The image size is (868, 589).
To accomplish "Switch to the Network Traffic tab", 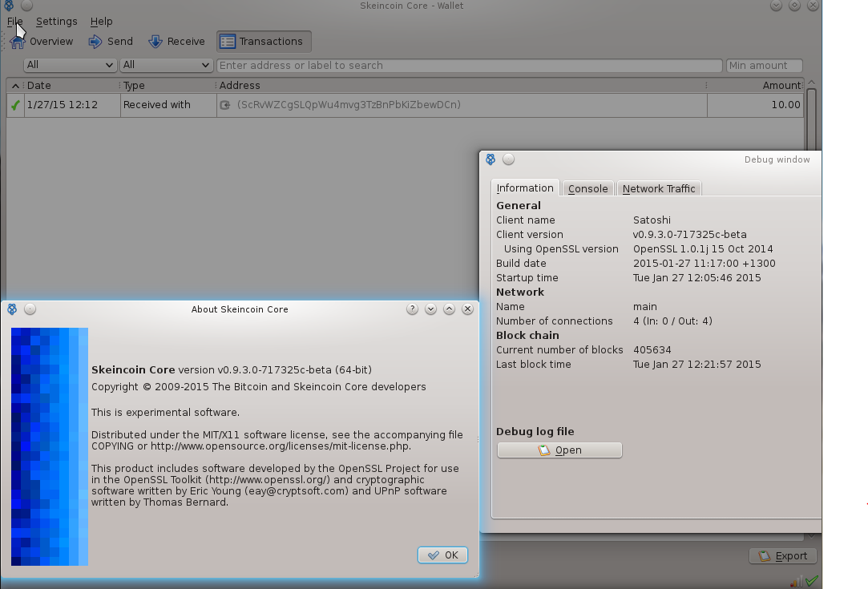I will click(x=659, y=189).
